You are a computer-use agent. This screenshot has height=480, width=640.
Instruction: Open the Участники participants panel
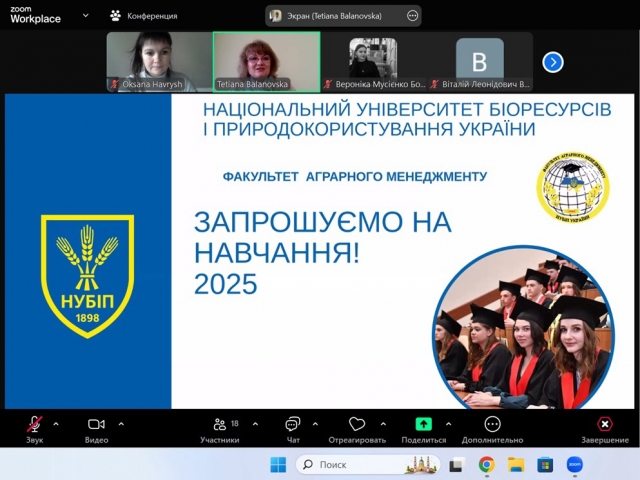(x=220, y=430)
